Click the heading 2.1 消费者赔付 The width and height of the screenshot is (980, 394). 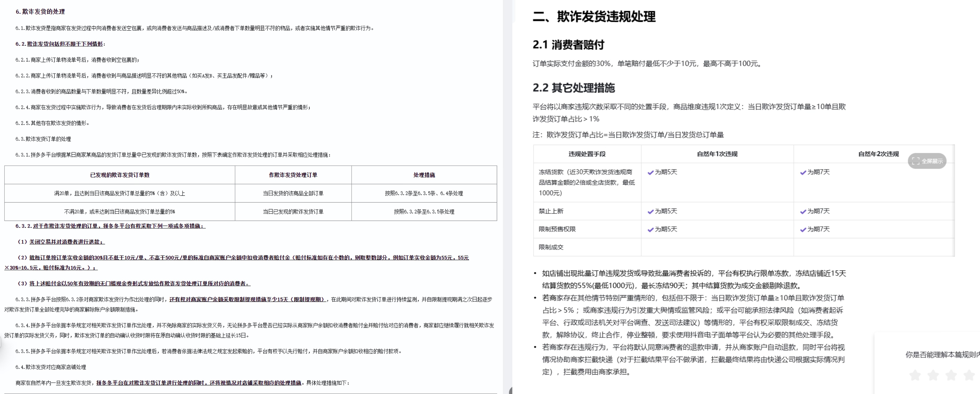[x=568, y=45]
